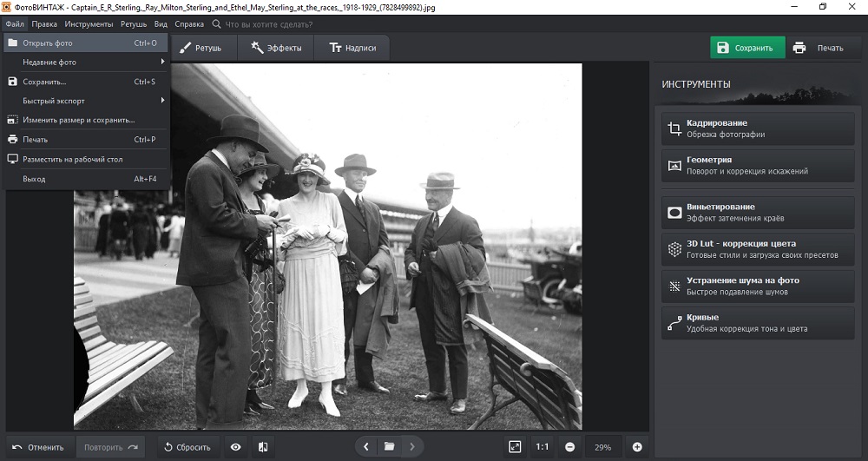Switch to the Ретушь tab
The image size is (868, 461).
point(202,48)
